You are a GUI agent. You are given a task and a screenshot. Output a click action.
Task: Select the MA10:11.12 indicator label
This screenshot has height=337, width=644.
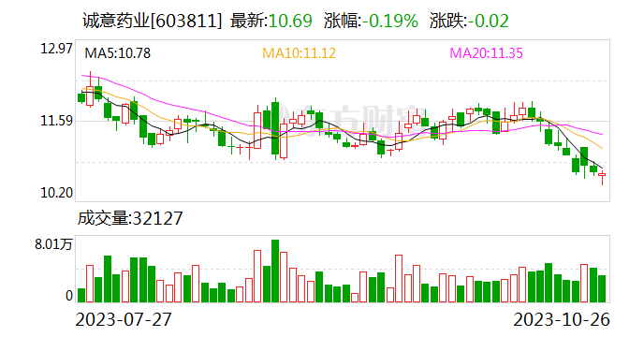click(x=299, y=53)
